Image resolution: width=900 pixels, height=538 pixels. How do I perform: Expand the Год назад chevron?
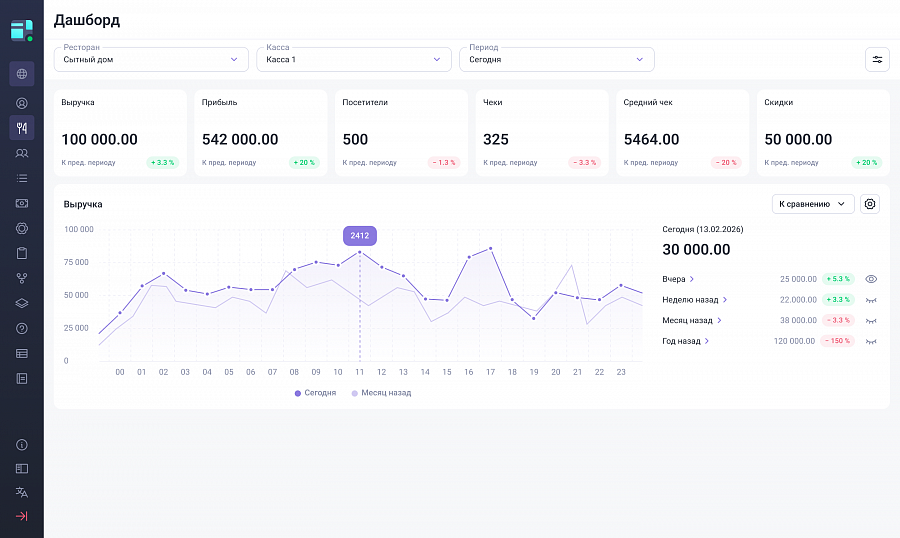pos(707,341)
